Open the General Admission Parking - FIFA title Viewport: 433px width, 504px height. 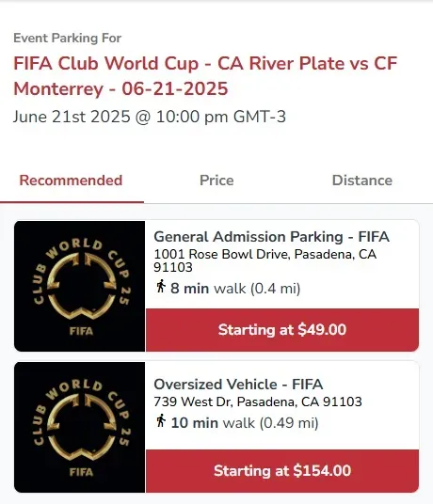271,237
